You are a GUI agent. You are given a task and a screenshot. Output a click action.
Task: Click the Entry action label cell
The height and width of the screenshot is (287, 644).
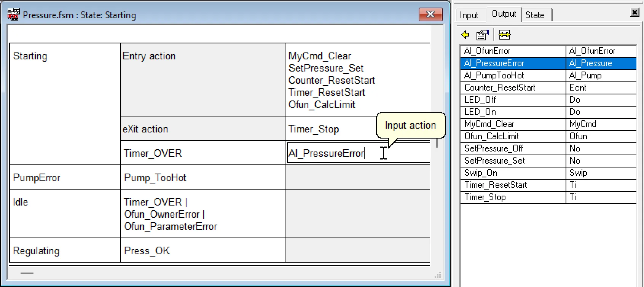tap(203, 80)
